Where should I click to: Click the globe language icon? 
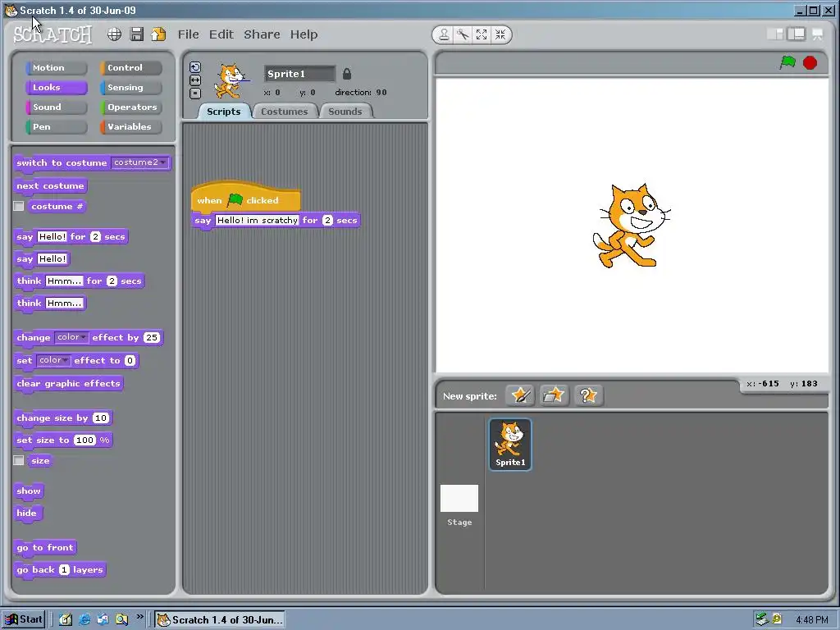tap(114, 34)
